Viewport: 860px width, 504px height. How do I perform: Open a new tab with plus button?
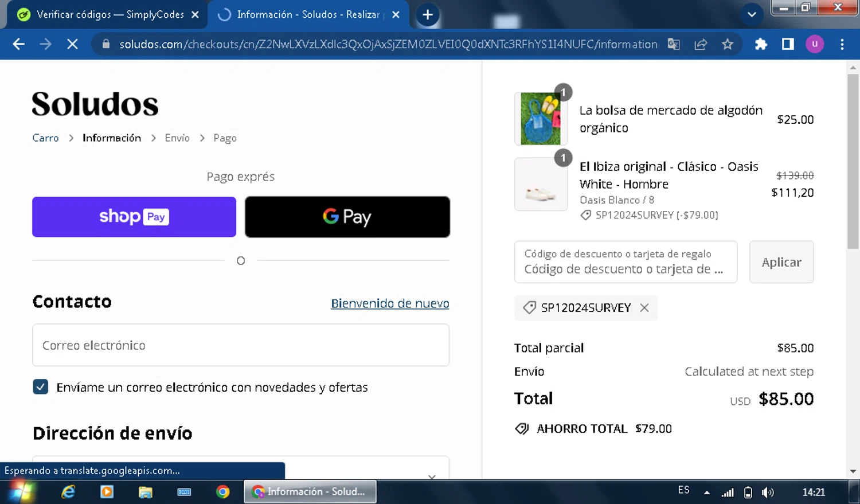coord(428,15)
